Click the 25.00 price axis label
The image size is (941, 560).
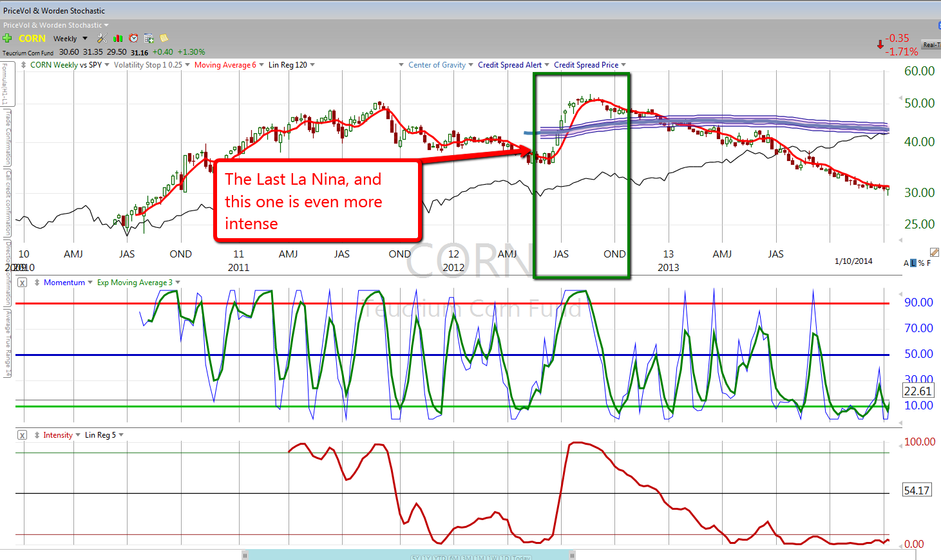point(919,225)
